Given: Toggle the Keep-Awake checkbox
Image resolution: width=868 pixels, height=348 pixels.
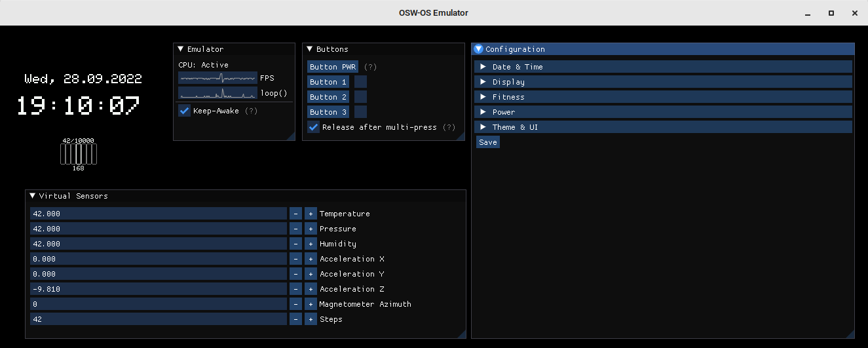Looking at the screenshot, I should (x=184, y=111).
